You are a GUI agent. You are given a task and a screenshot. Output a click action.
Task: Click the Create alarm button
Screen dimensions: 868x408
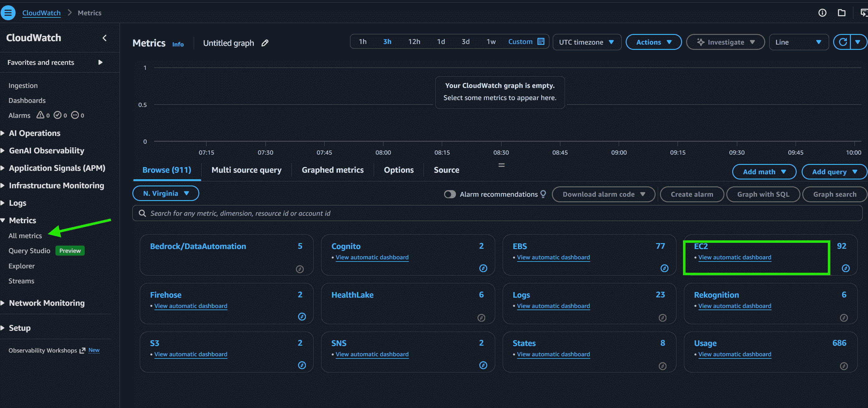(691, 194)
